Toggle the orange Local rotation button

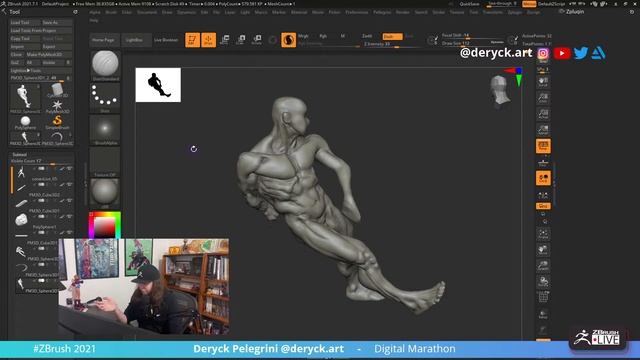(x=543, y=178)
